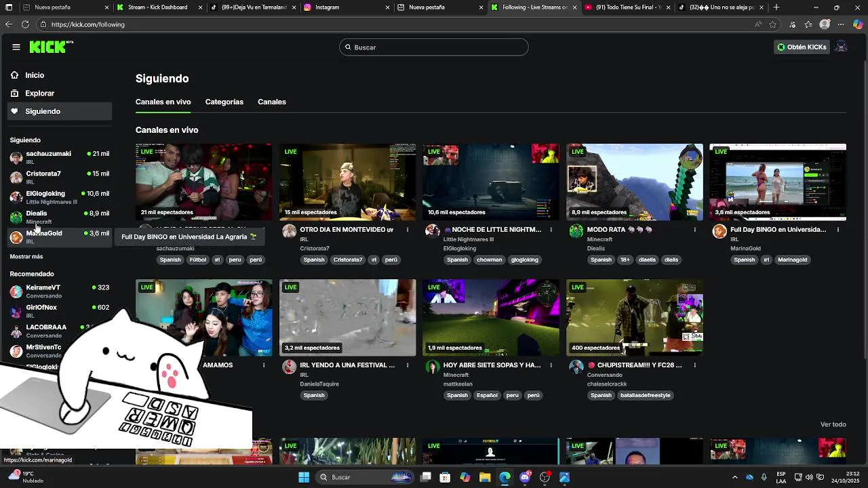Open recommended channel KeirameVT
Screen dimensions: 868x488
coord(60,291)
